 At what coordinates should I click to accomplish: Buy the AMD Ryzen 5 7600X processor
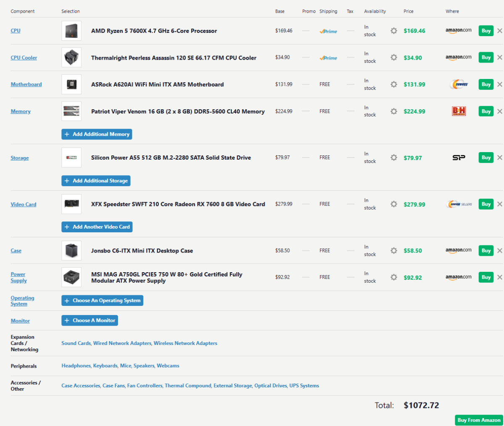(x=486, y=31)
